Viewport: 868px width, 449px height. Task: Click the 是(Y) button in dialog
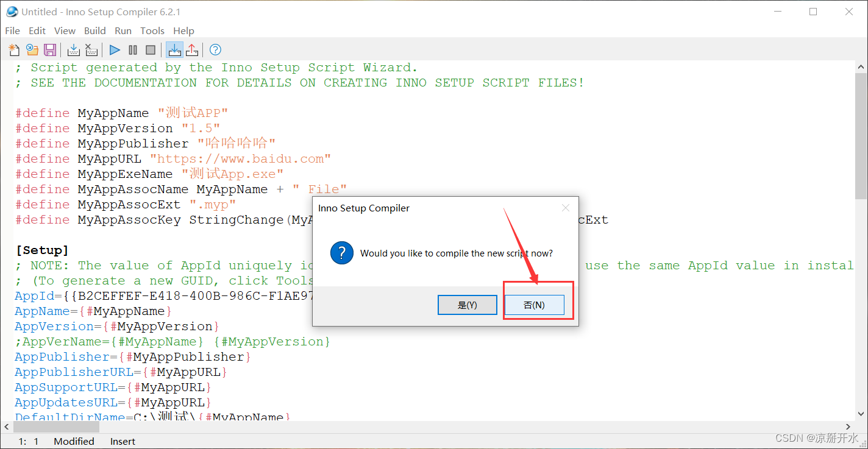[468, 305]
